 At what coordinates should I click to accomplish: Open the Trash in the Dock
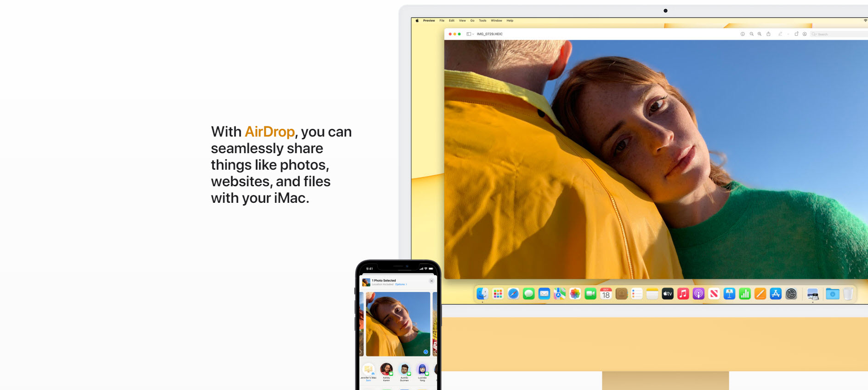(x=848, y=293)
